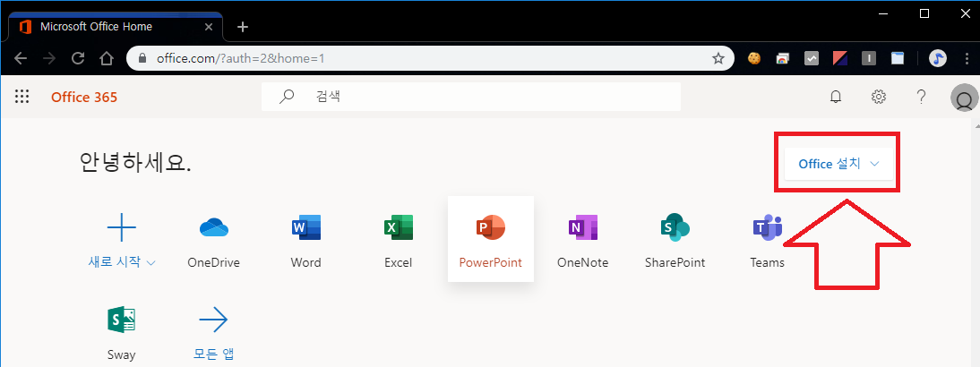Click the checkmark extension icon
This screenshot has width=980, height=367.
812,59
